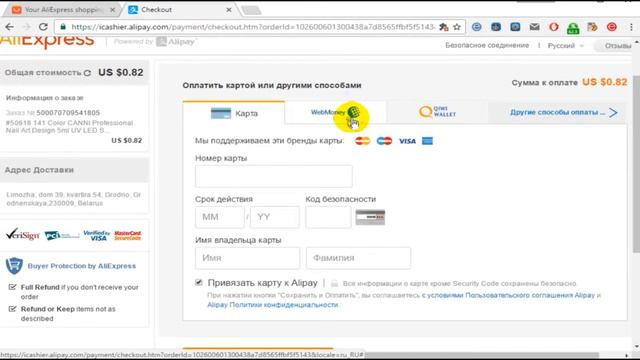Viewport: 640px width, 360px height.
Task: Click the Alipay logo in header
Action: click(x=176, y=42)
